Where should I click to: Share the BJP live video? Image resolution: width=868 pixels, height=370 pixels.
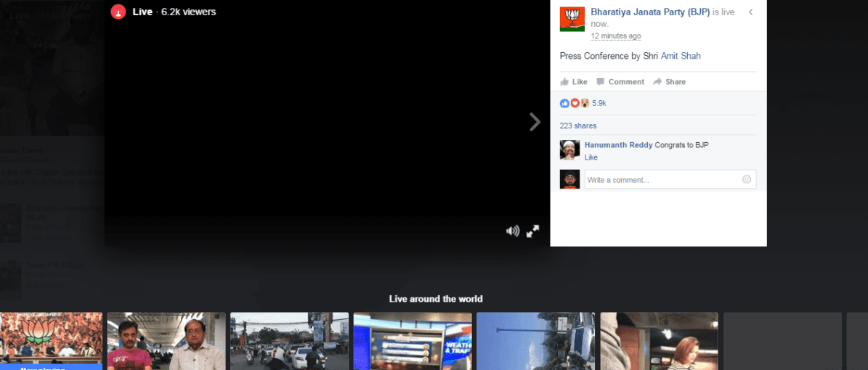[x=669, y=82]
